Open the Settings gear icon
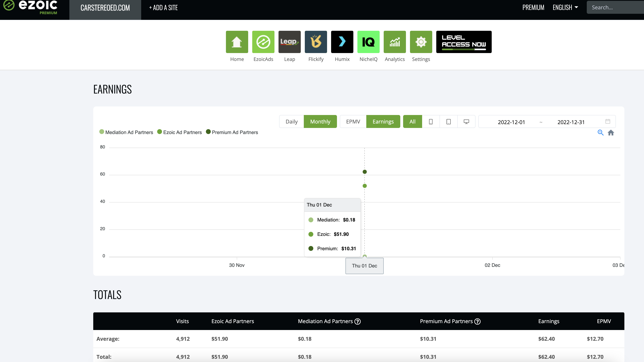644x362 pixels. [421, 42]
